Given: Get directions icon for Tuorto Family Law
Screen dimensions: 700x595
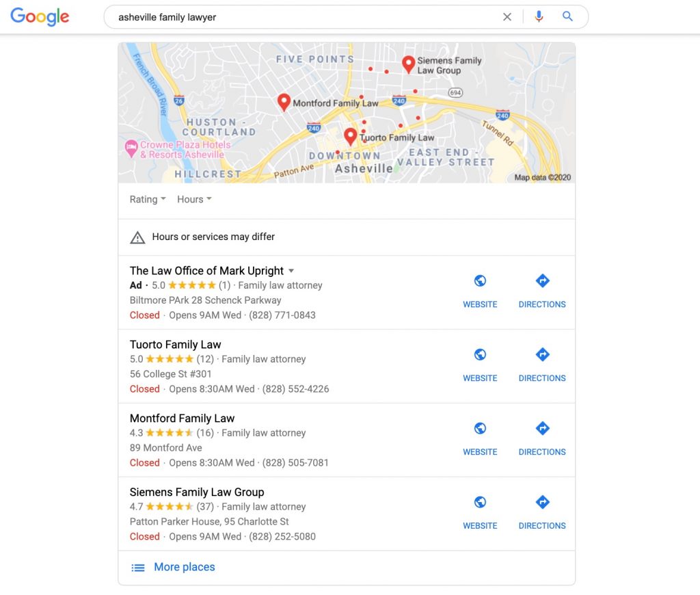Looking at the screenshot, I should click(542, 354).
